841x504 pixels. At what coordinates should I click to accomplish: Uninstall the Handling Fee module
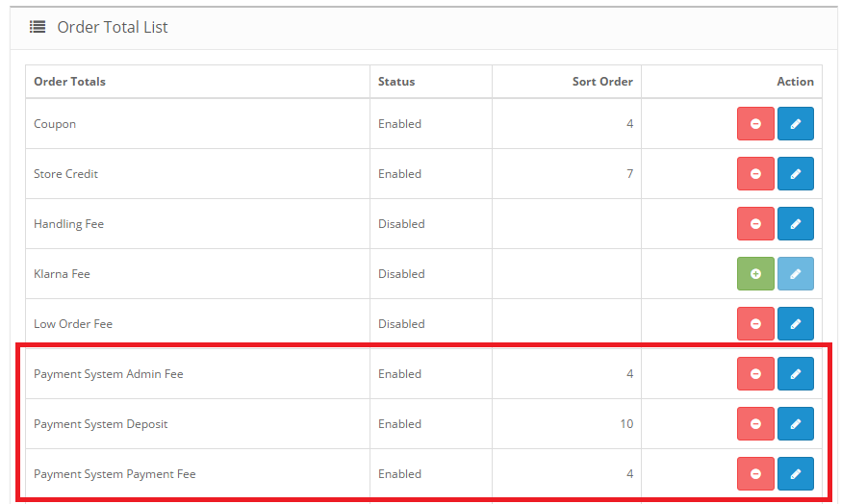755,224
